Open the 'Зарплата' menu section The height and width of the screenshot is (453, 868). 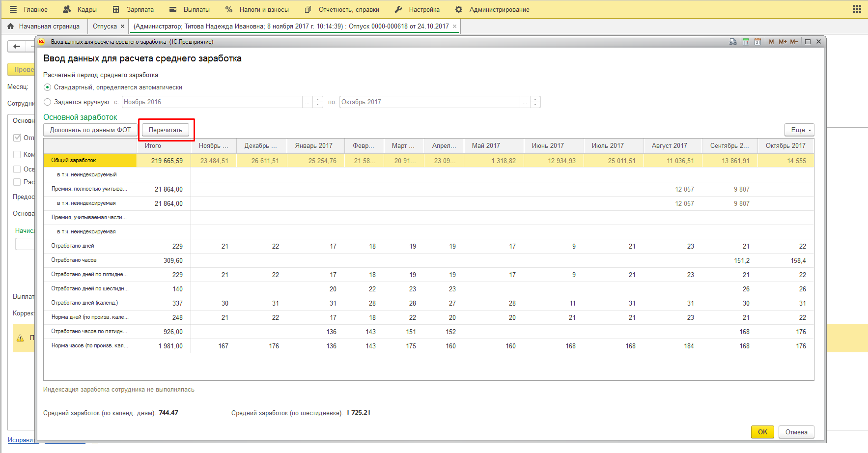click(133, 9)
